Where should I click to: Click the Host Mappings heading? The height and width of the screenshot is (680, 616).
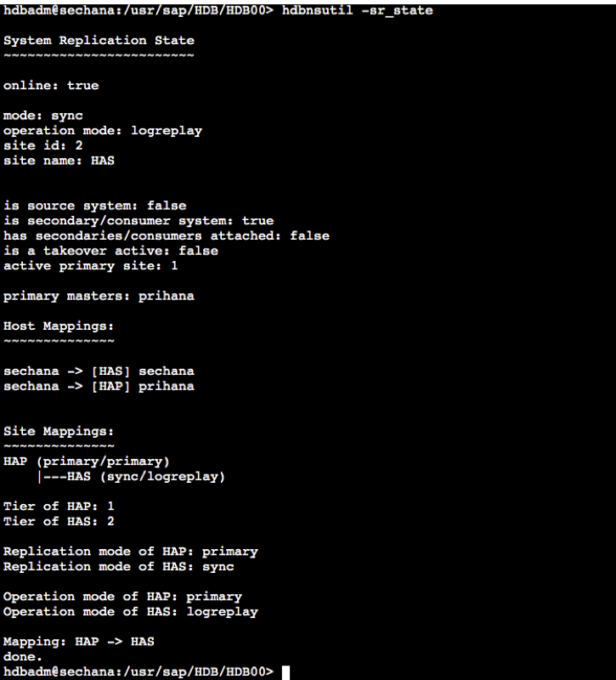tap(59, 326)
